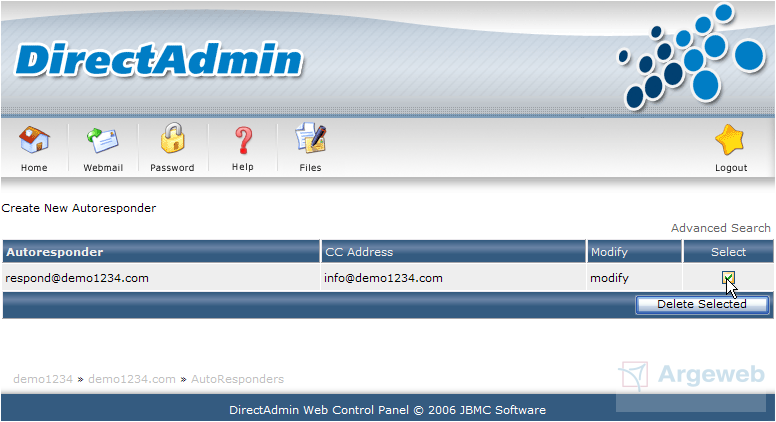Click the Webmail label in toolbar
776x422 pixels.
103,168
